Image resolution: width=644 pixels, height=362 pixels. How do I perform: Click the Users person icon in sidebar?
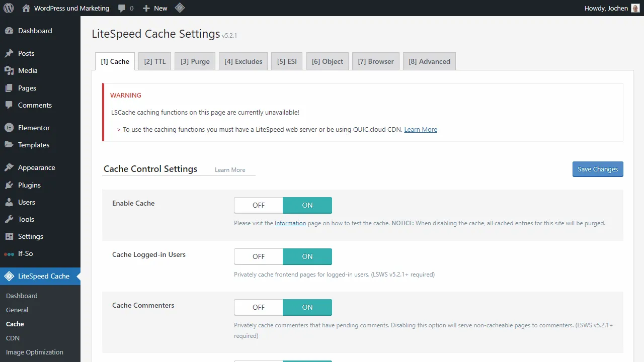9,202
